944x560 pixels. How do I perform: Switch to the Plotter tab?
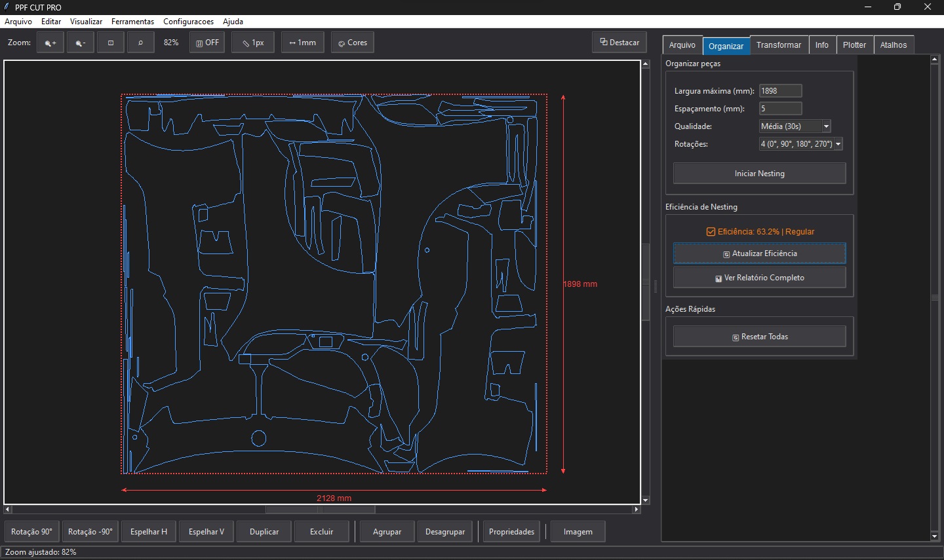click(854, 45)
